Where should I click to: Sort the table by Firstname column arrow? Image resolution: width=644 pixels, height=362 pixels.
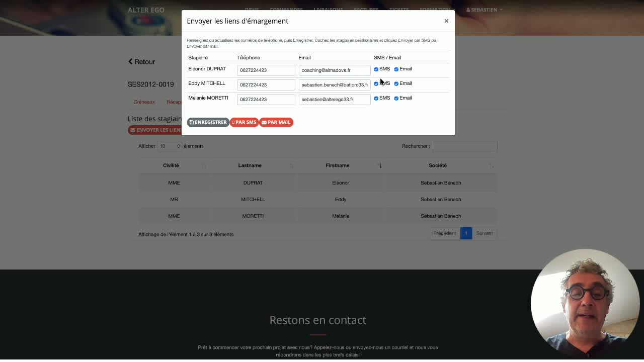click(380, 165)
